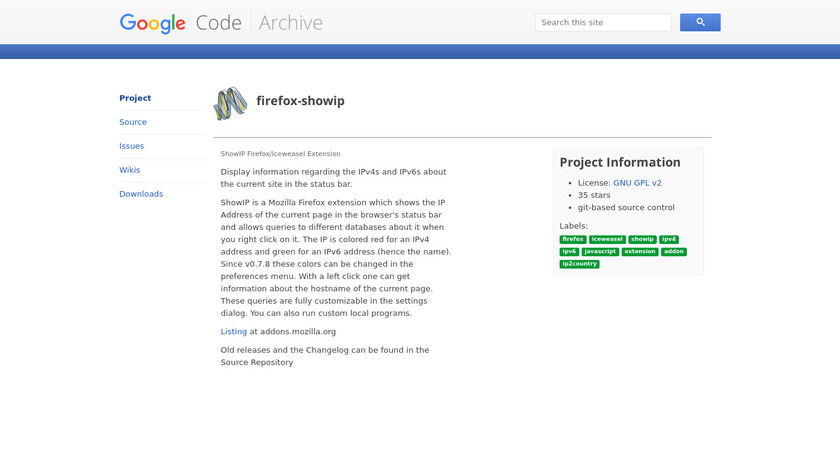This screenshot has width=840, height=472.
Task: Open the Project sidebar item
Action: (x=135, y=98)
